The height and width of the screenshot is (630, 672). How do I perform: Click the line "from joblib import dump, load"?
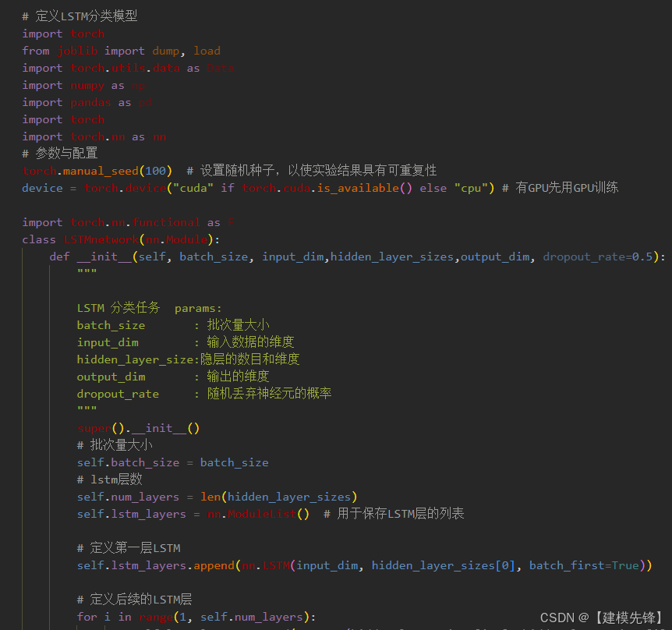pyautogui.click(x=122, y=51)
